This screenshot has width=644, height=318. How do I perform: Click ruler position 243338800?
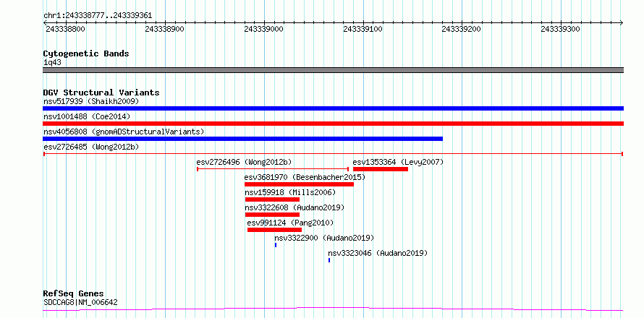(65, 29)
